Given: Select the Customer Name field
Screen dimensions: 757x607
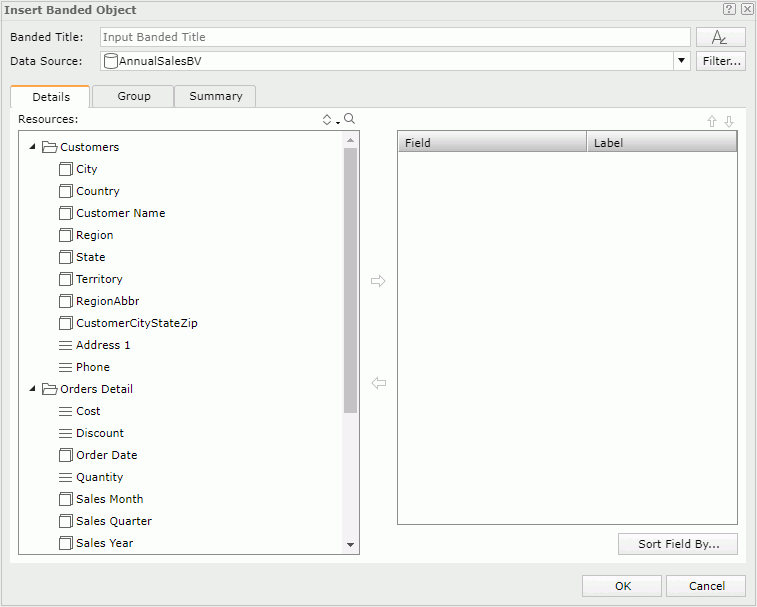Looking at the screenshot, I should coord(120,213).
